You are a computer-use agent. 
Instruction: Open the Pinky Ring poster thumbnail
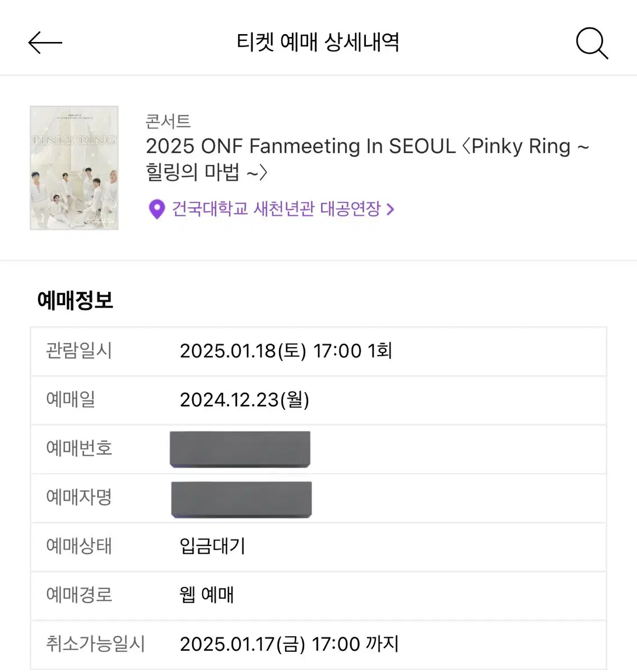(74, 168)
